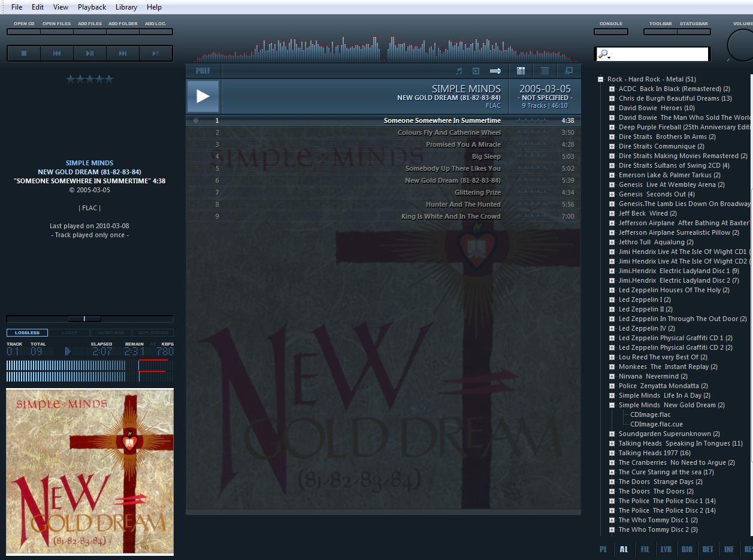Select track Glittering Prize
The height and width of the screenshot is (560, 753).
(x=383, y=192)
